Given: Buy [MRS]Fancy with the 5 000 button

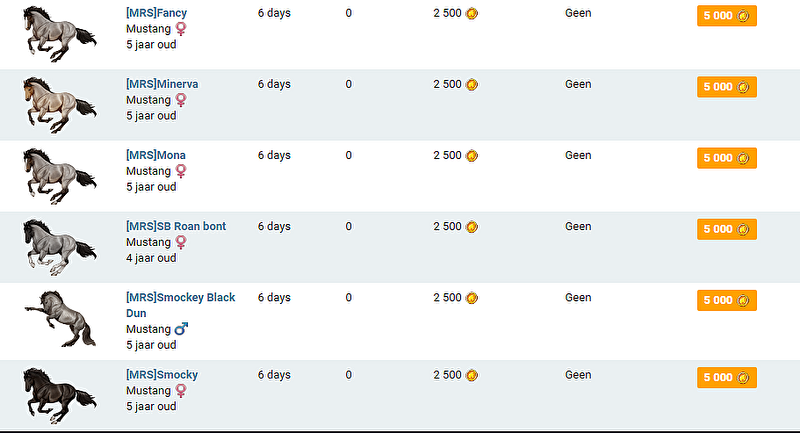Looking at the screenshot, I should 726,16.
